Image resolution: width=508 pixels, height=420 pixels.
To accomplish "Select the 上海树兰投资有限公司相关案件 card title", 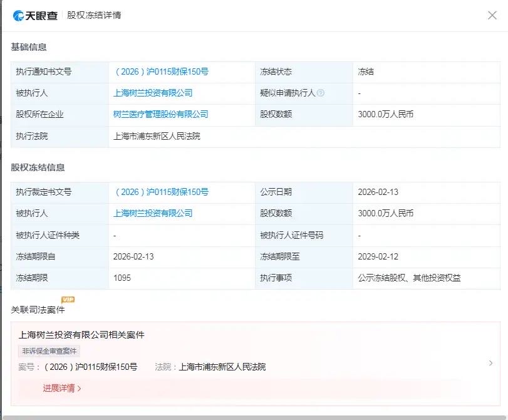I will [81, 335].
